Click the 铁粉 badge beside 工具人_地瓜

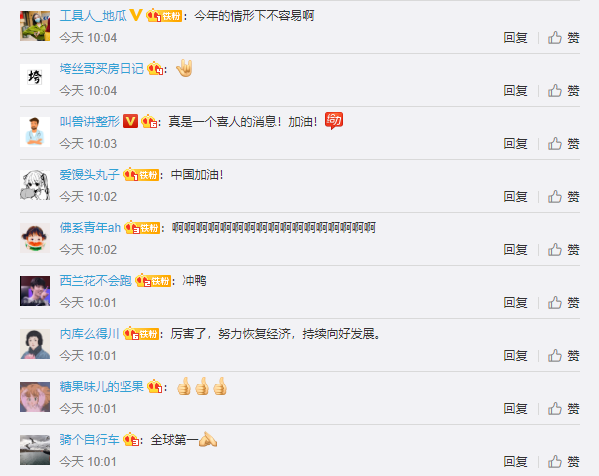(164, 16)
